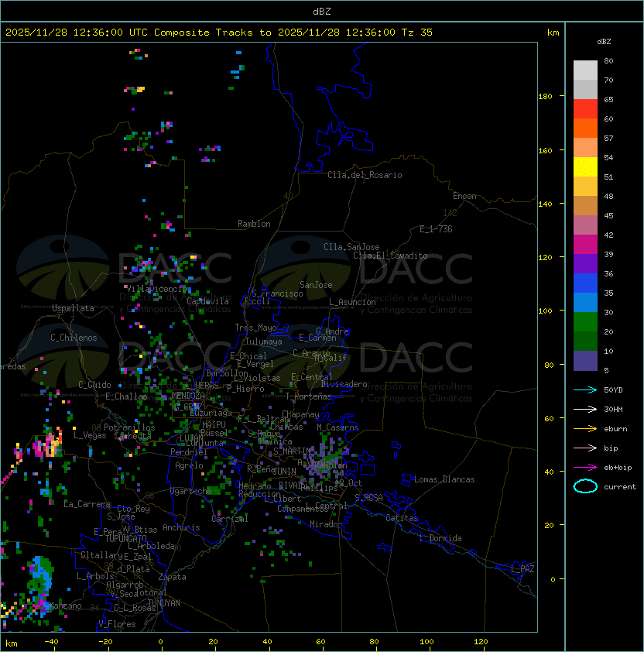Click the Clla.del_Rosario map label
The width and height of the screenshot is (644, 652).
(365, 175)
